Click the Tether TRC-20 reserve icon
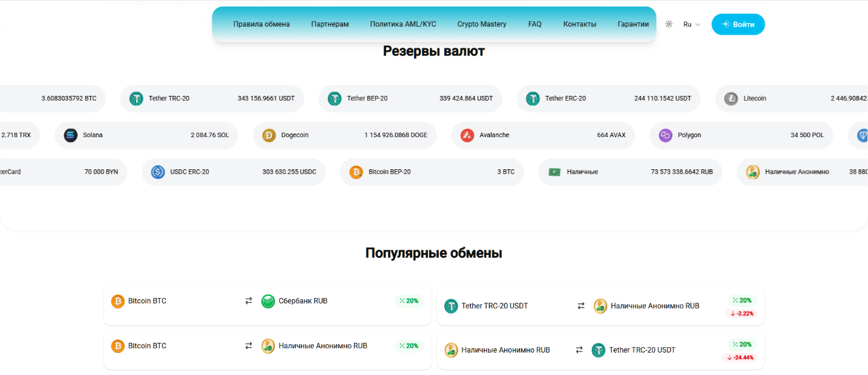This screenshot has height=375, width=868. point(137,98)
